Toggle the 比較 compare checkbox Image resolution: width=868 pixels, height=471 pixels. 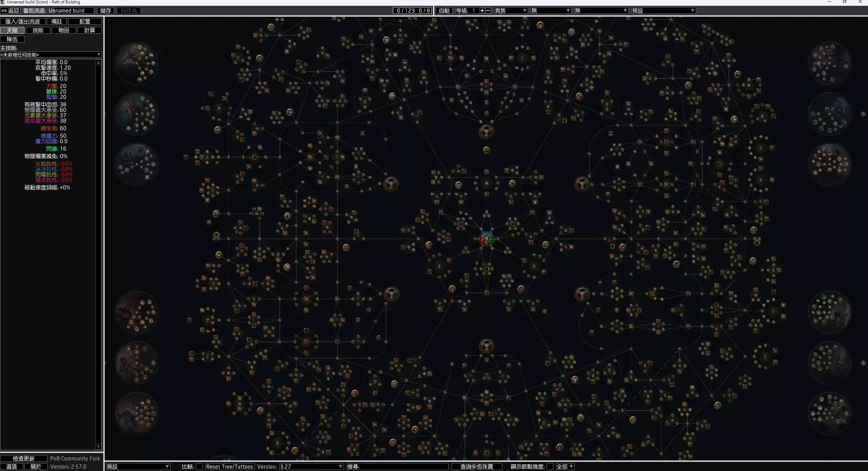tap(199, 467)
